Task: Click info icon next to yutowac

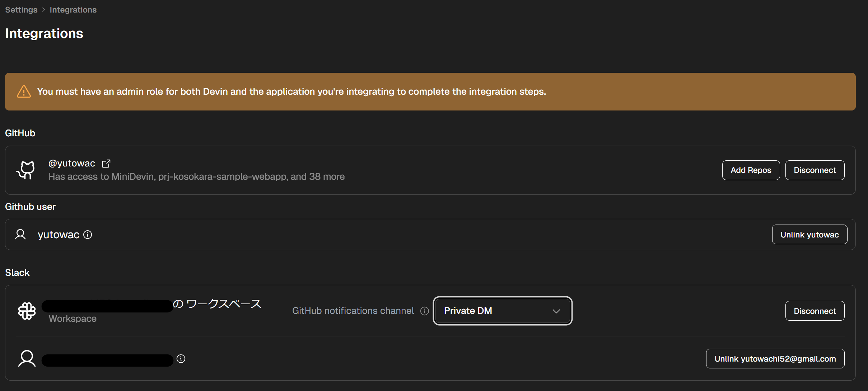Action: click(88, 235)
